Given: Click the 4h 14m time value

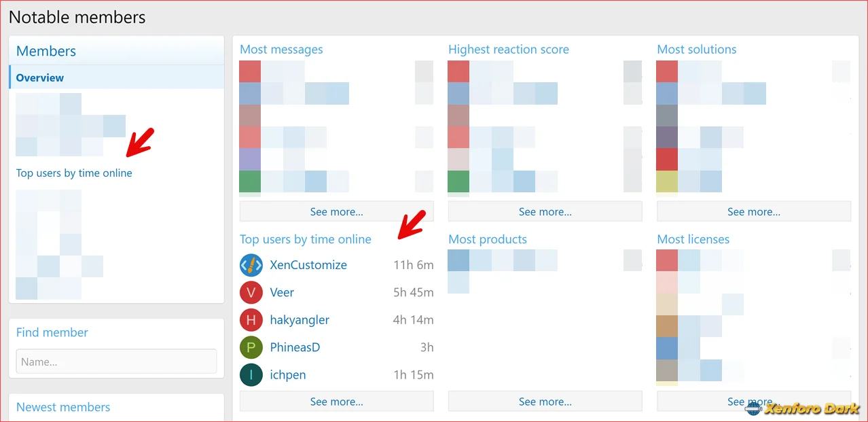Looking at the screenshot, I should coord(413,320).
